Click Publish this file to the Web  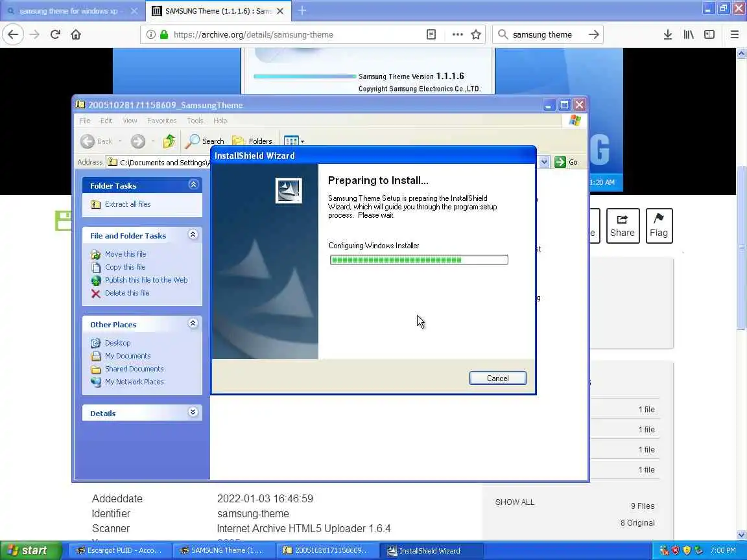click(147, 280)
